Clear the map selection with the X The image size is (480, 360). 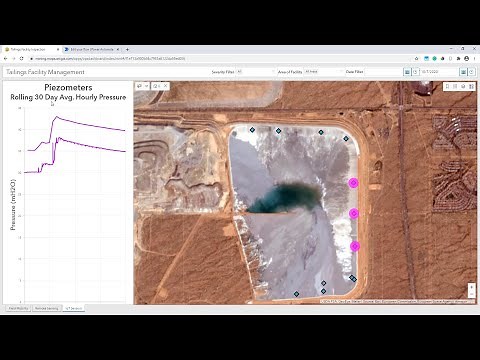click(x=165, y=86)
